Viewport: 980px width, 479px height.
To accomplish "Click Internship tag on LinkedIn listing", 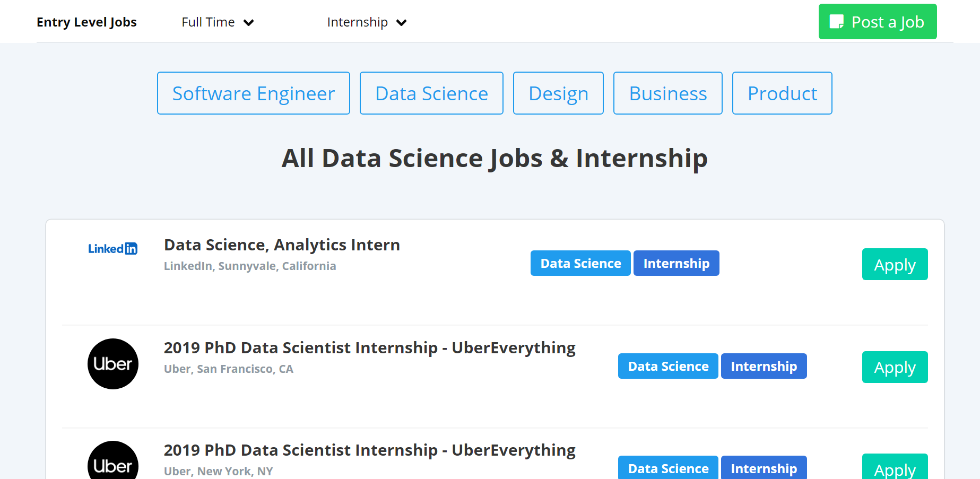I will [676, 264].
